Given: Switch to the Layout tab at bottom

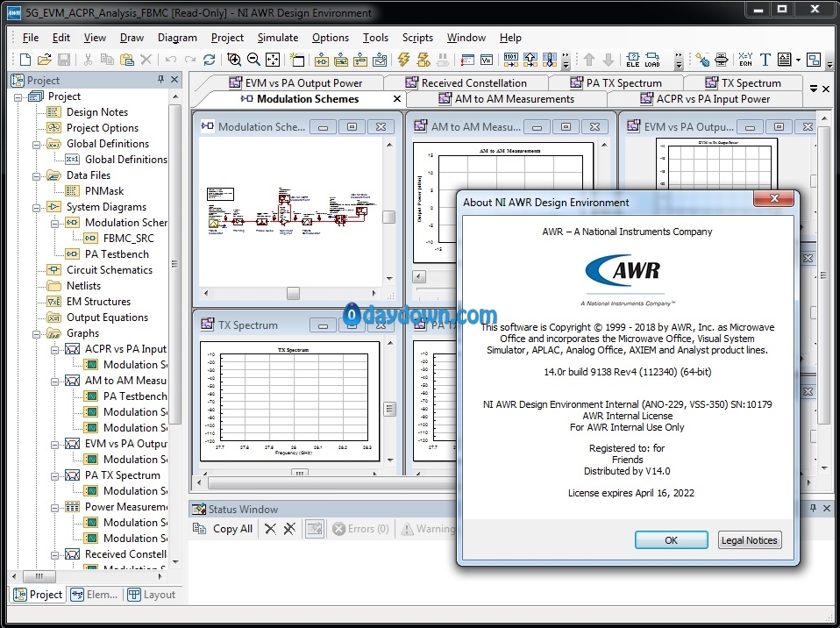Looking at the screenshot, I should click(x=153, y=595).
